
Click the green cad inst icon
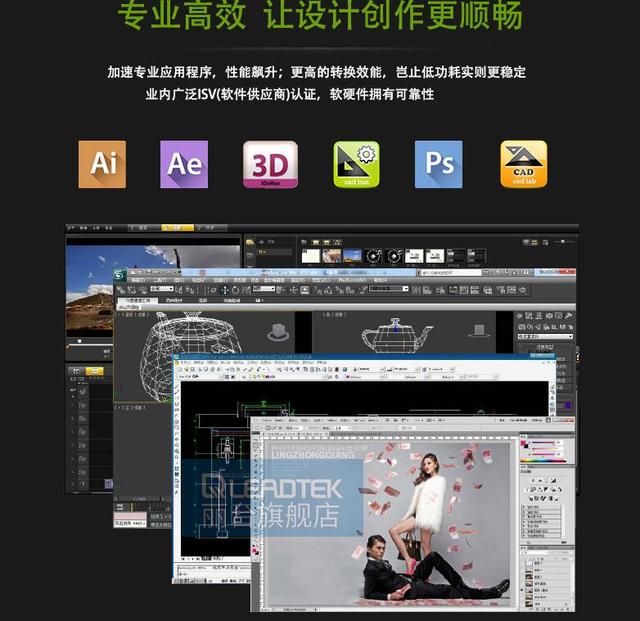(356, 164)
